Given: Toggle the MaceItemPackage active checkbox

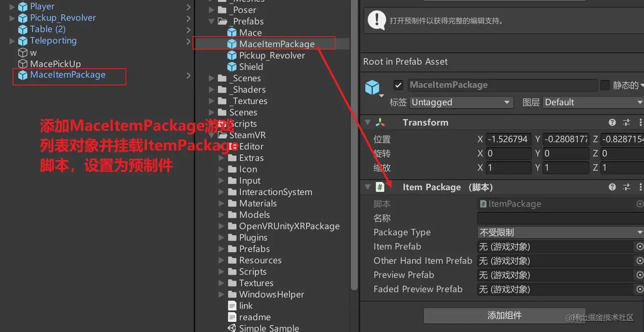Looking at the screenshot, I should [x=398, y=85].
